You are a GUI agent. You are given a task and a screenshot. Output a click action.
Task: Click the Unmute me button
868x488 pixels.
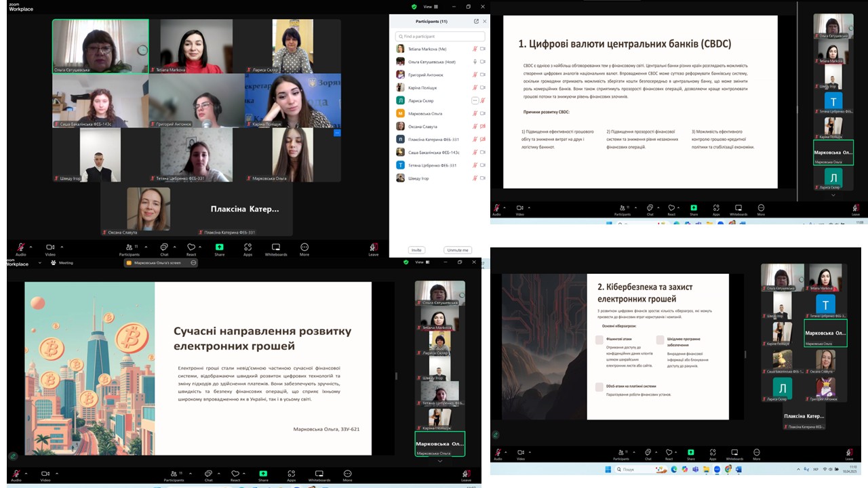coord(458,250)
